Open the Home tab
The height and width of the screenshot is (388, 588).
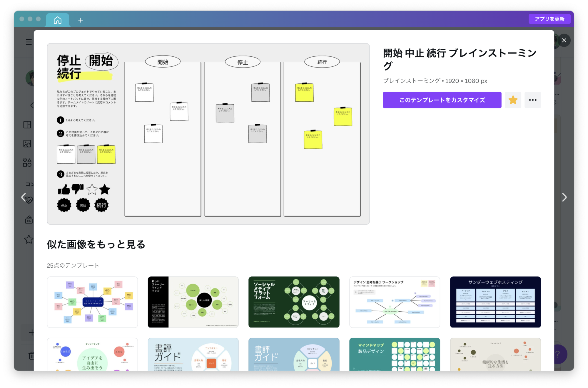pyautogui.click(x=58, y=20)
